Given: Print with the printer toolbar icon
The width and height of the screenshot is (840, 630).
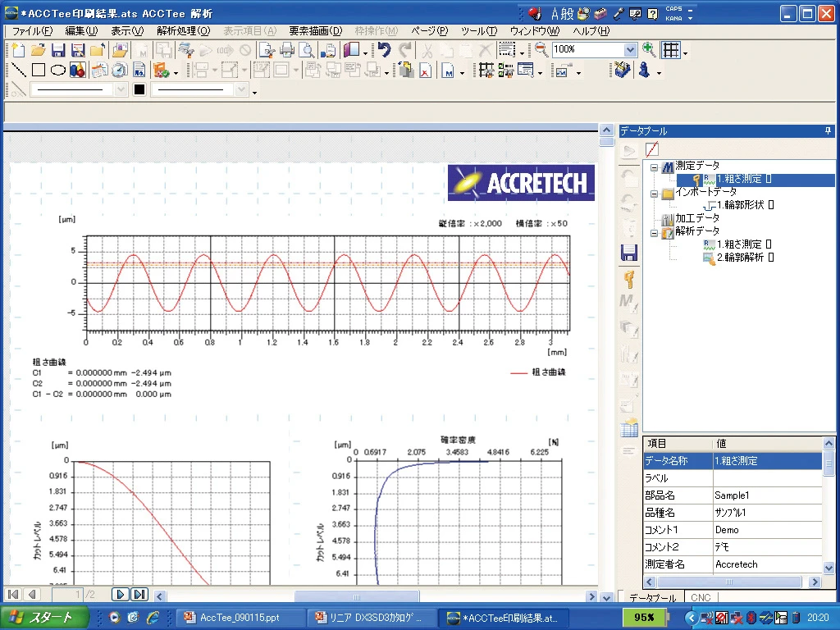Looking at the screenshot, I should [x=287, y=50].
